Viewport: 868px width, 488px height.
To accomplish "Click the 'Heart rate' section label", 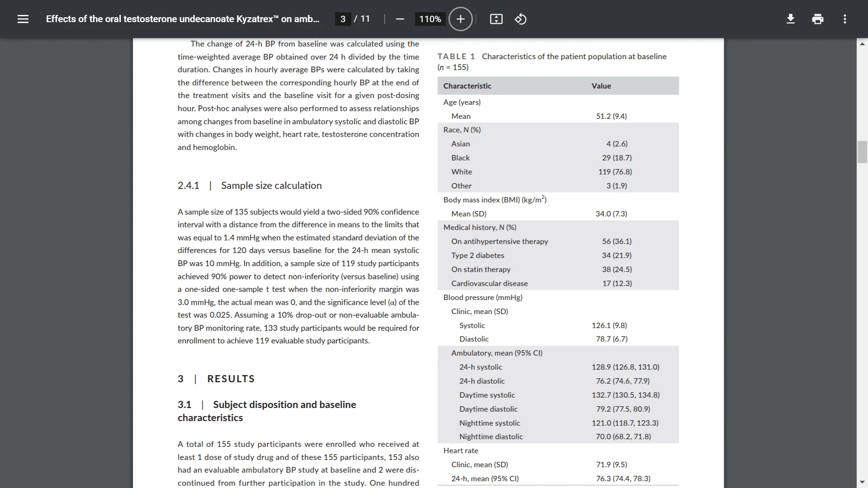I will (461, 450).
